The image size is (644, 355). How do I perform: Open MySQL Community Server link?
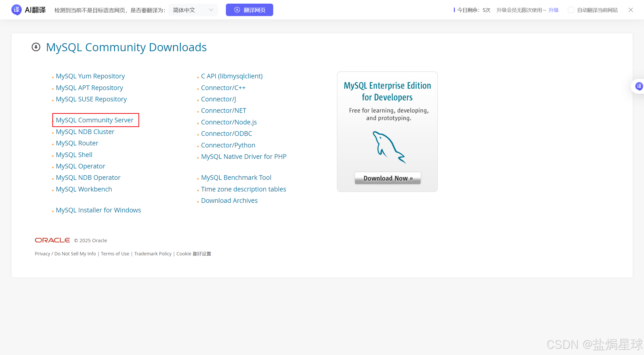tap(95, 120)
